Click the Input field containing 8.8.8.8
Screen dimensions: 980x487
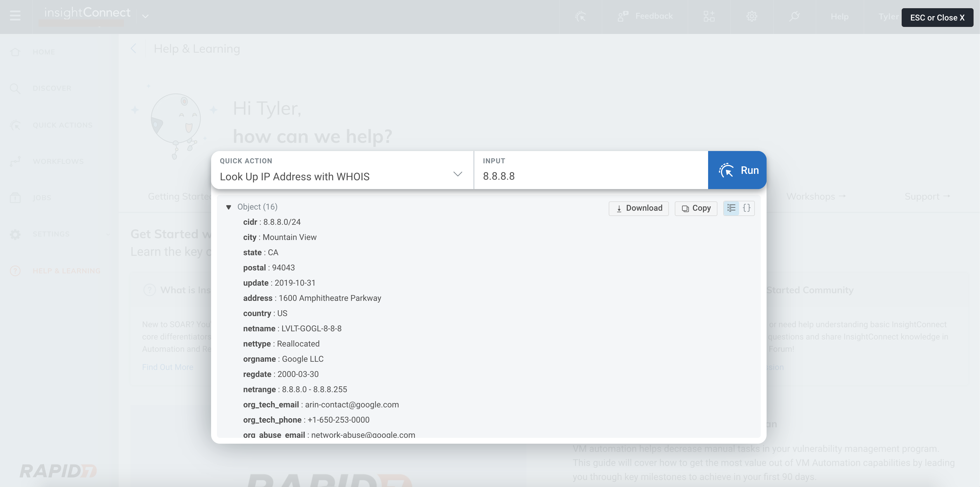click(x=590, y=176)
